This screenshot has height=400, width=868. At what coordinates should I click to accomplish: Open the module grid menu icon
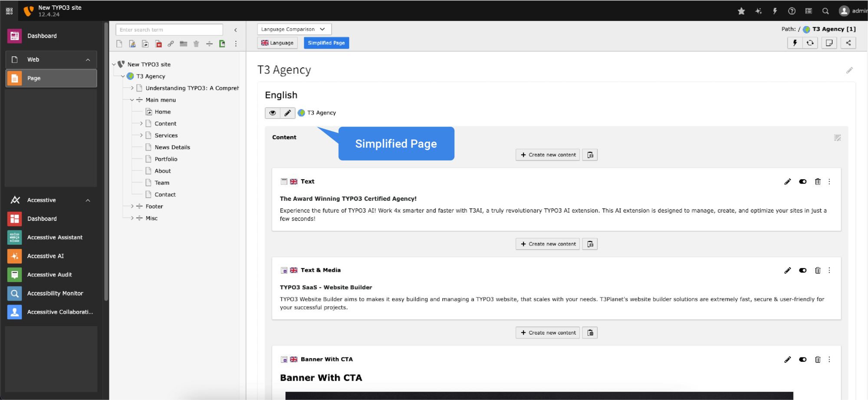(x=9, y=11)
